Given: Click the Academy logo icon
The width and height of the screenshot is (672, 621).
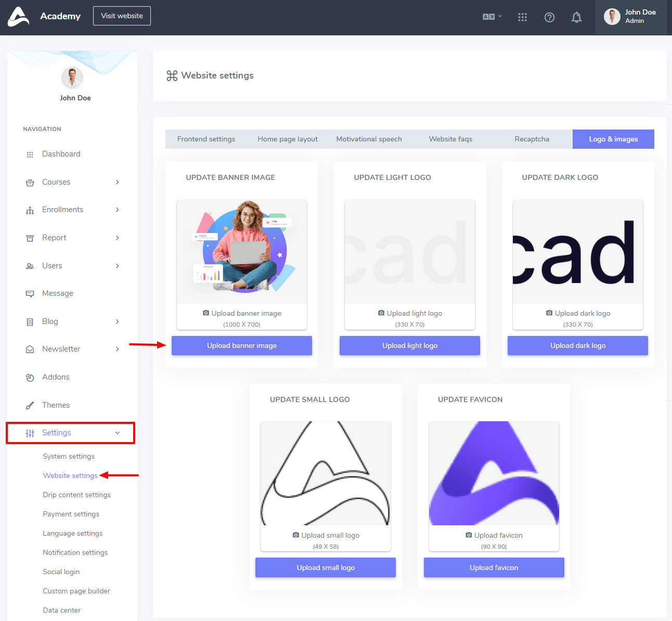Looking at the screenshot, I should click(19, 17).
